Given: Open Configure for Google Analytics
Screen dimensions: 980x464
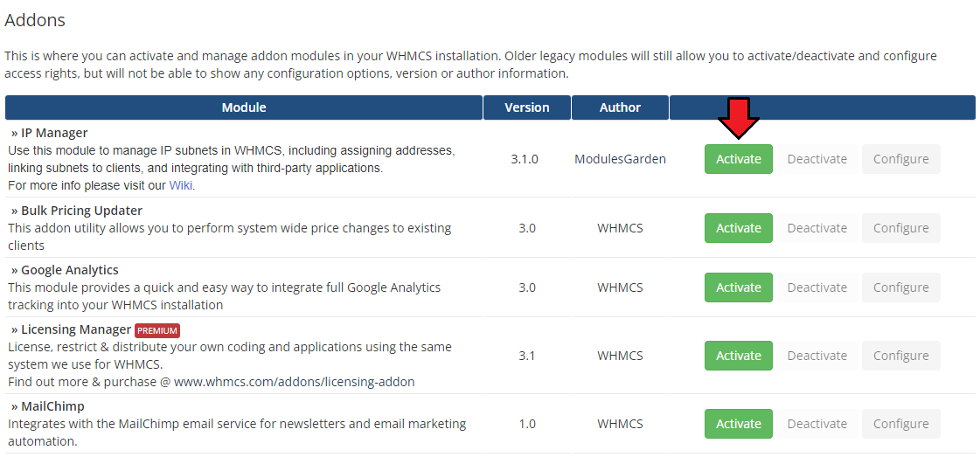Looking at the screenshot, I should pyautogui.click(x=900, y=287).
